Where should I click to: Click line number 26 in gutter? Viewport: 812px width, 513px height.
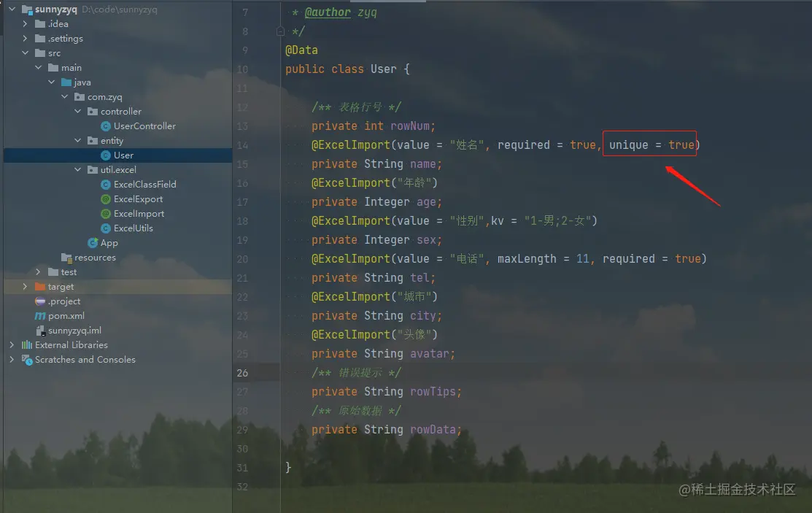(241, 373)
